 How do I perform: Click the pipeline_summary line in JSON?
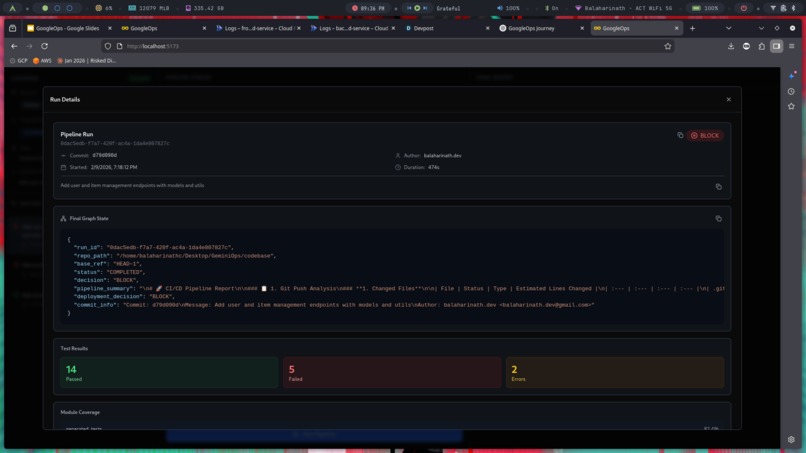pyautogui.click(x=398, y=288)
